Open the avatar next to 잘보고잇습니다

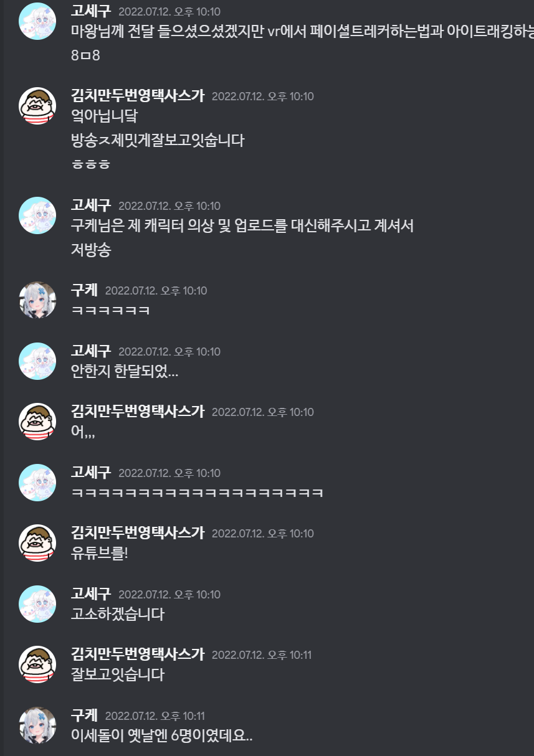tap(37, 664)
